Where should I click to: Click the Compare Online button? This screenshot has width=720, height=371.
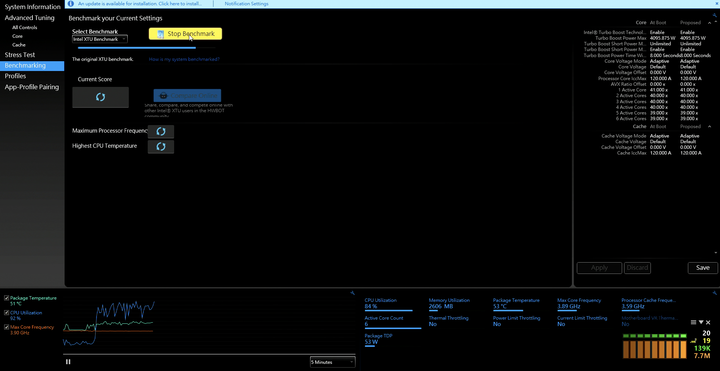tap(187, 96)
